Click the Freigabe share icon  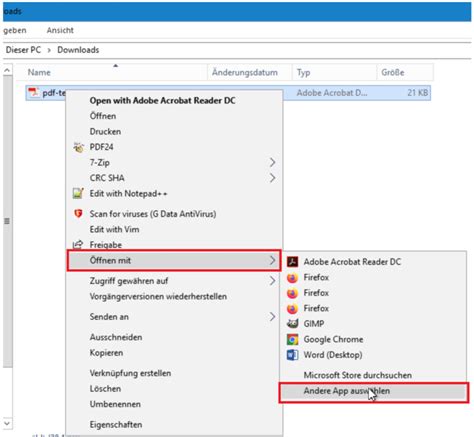tap(78, 244)
